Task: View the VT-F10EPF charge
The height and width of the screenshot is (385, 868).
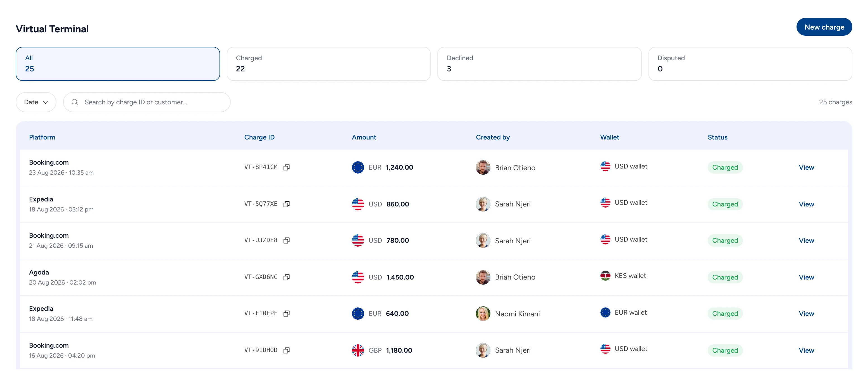Action: point(806,313)
